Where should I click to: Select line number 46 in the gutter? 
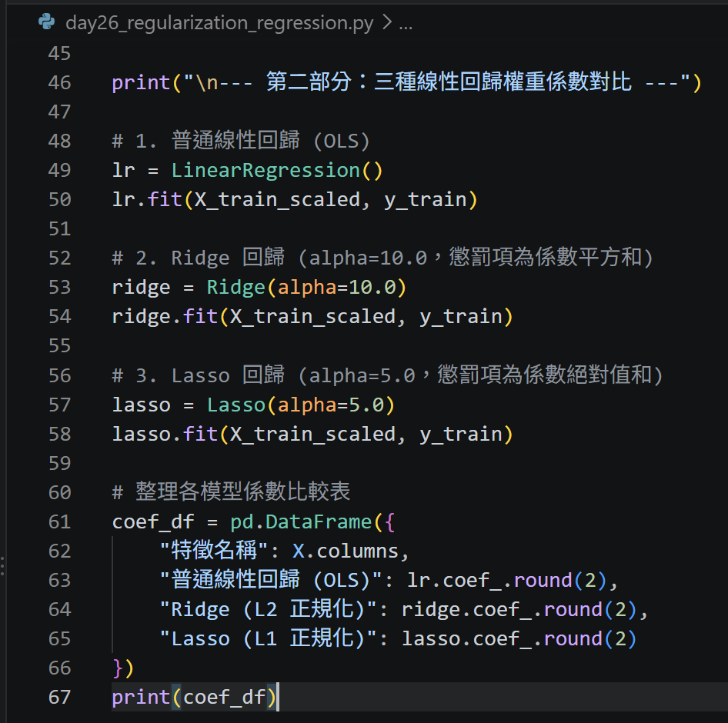coord(59,82)
